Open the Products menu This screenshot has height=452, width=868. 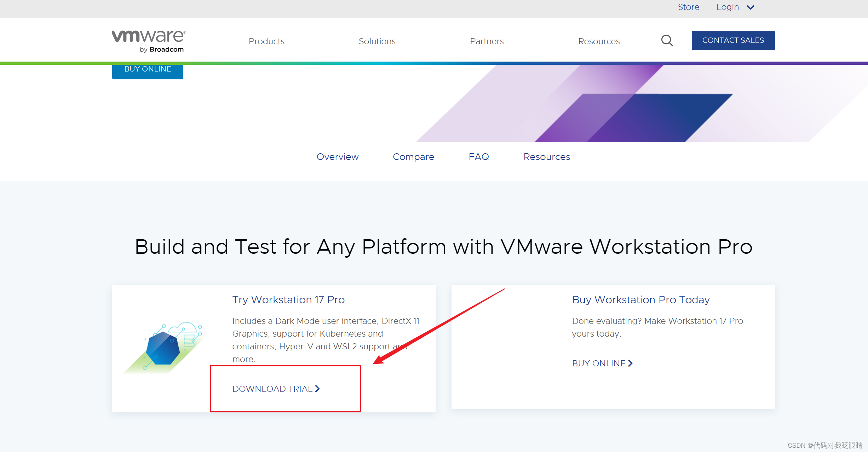pos(266,41)
